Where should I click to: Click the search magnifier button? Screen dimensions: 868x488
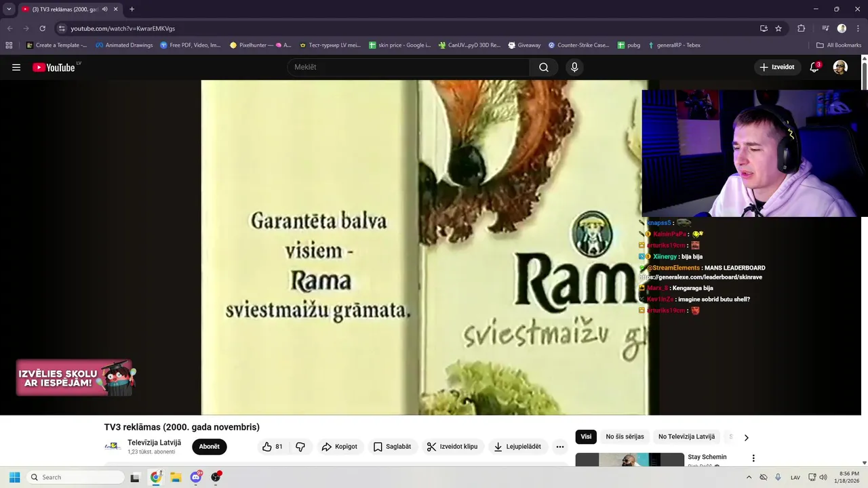pos(544,67)
